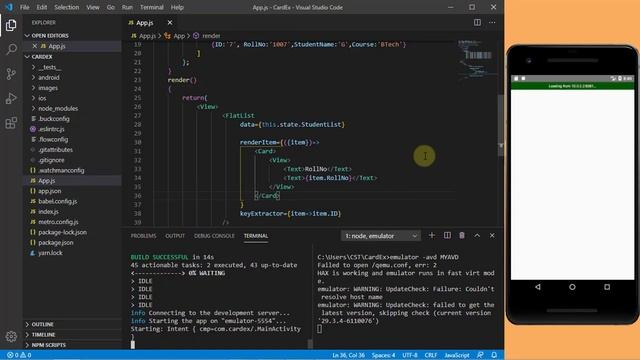This screenshot has width=640, height=360.
Task: Maximize the terminal panel with chevron up
Action: [x=477, y=236]
